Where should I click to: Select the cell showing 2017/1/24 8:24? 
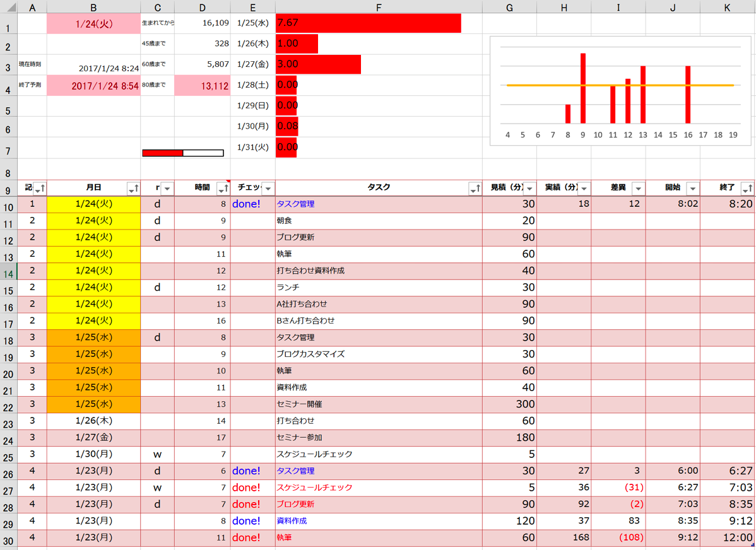[93, 64]
